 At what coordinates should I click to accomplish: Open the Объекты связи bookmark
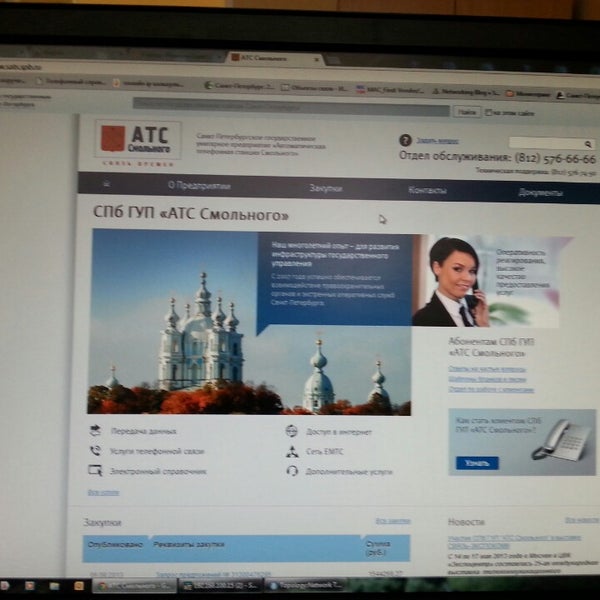pyautogui.click(x=314, y=88)
